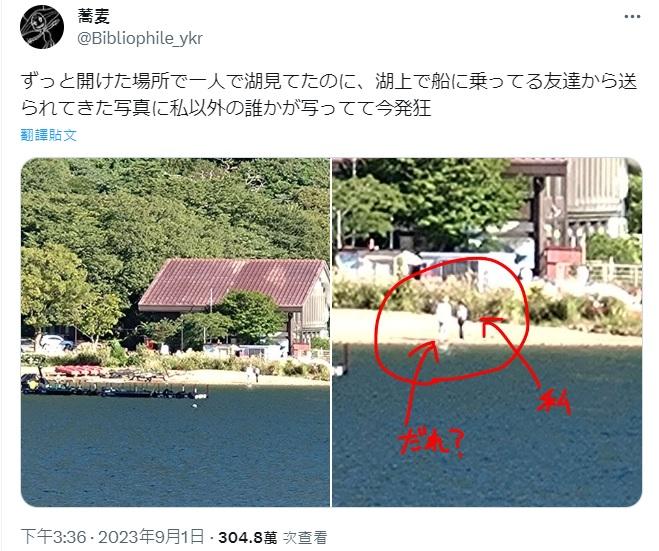Click the white car in left photo

[55, 343]
